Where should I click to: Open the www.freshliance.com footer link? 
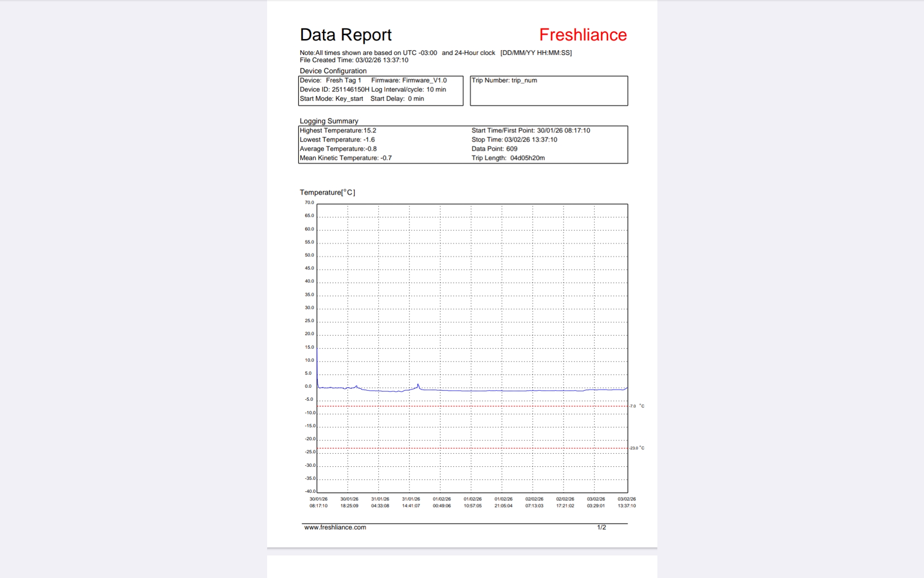click(335, 527)
